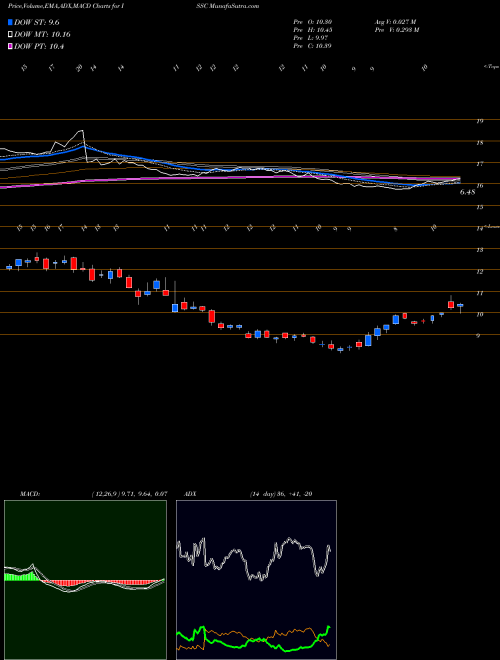Click the 12 price axis label
Screen dimensions: 500x660
(479, 272)
